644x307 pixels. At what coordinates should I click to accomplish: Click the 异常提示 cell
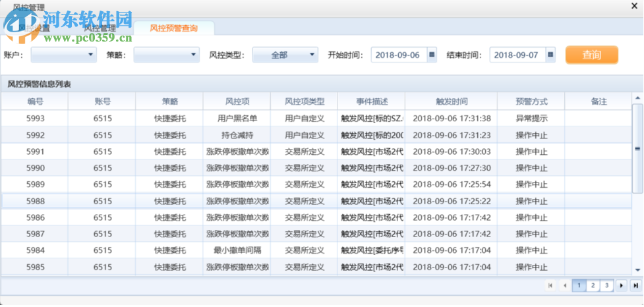pos(531,119)
